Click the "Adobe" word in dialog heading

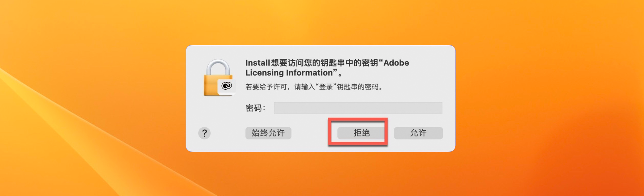point(396,63)
